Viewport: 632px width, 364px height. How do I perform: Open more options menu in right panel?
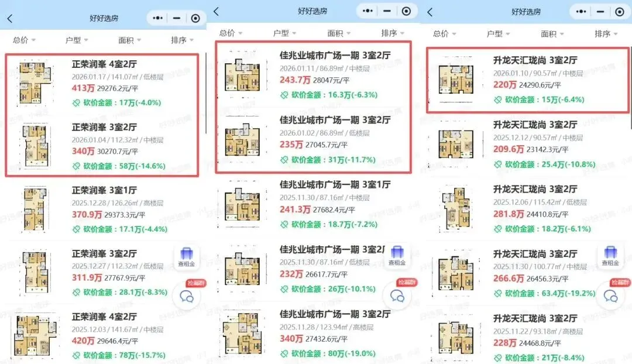click(581, 12)
